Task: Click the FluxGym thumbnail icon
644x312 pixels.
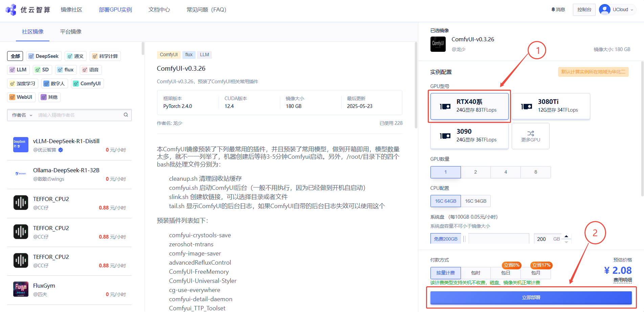Action: 21,289
